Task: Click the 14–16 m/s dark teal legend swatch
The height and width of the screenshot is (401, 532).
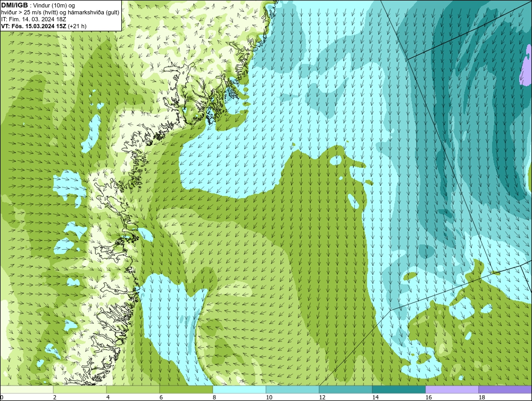Action: 398,389
